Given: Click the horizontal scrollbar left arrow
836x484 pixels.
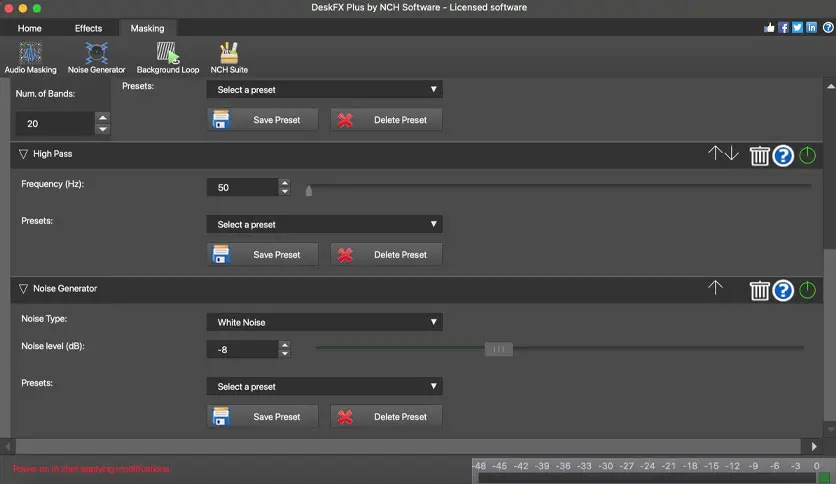Looking at the screenshot, I should coord(7,447).
